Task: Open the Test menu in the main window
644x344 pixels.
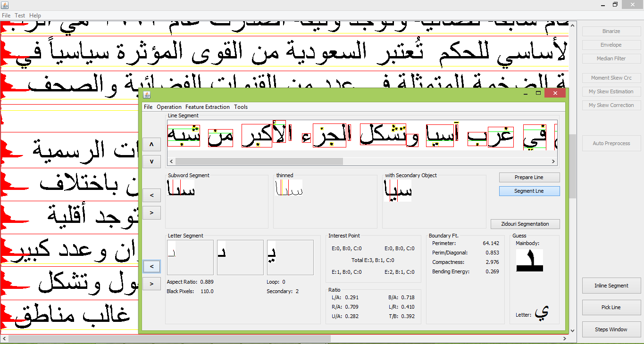Action: (x=20, y=16)
